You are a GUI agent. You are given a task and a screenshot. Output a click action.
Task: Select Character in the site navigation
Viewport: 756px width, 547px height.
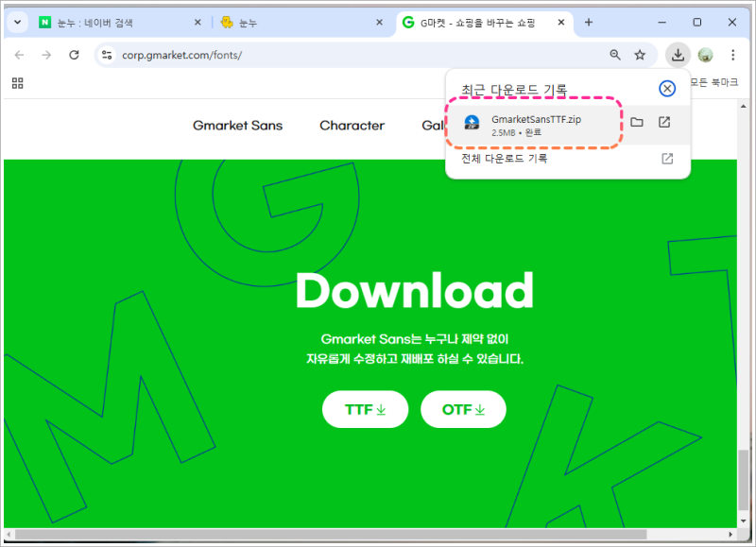352,125
